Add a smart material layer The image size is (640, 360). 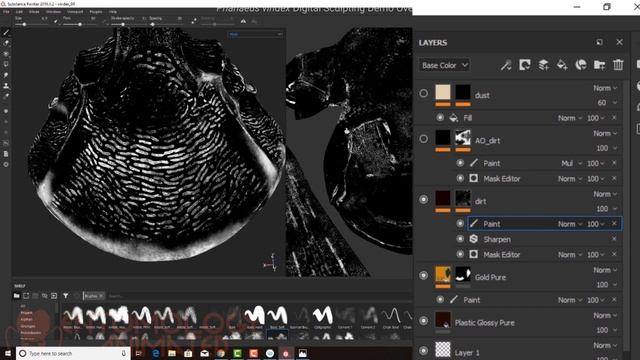581,65
